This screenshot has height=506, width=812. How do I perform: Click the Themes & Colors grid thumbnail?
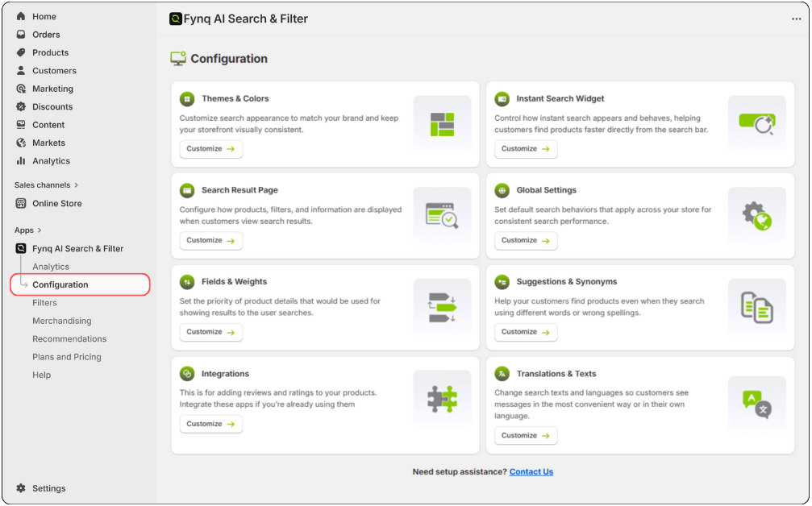tap(442, 125)
